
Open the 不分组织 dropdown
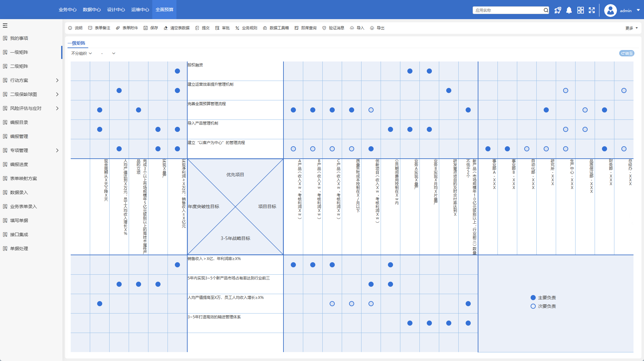pos(82,53)
